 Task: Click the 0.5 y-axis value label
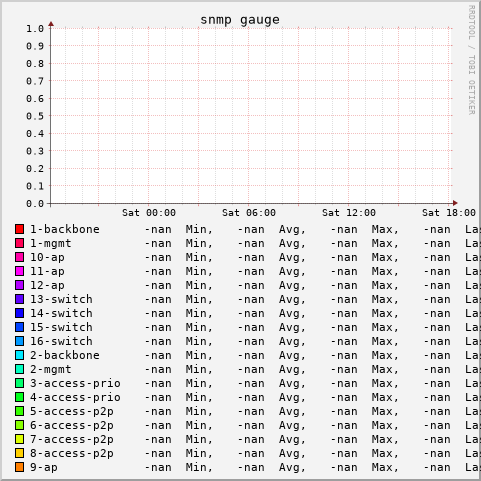tap(35, 116)
